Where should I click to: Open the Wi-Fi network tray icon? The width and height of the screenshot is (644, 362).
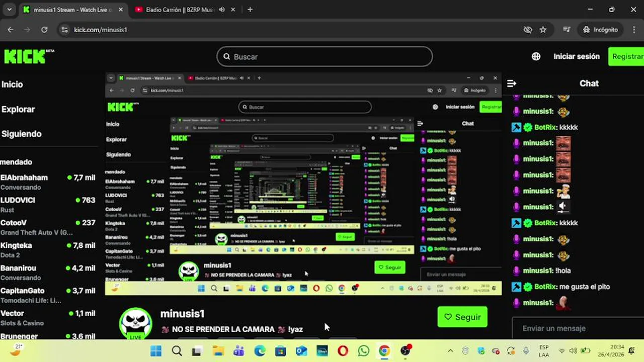562,351
